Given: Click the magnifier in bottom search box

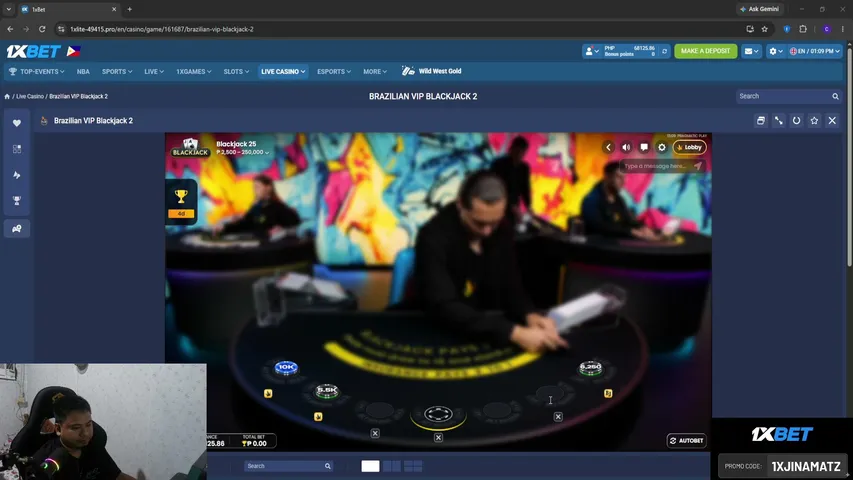Looking at the screenshot, I should click(327, 466).
